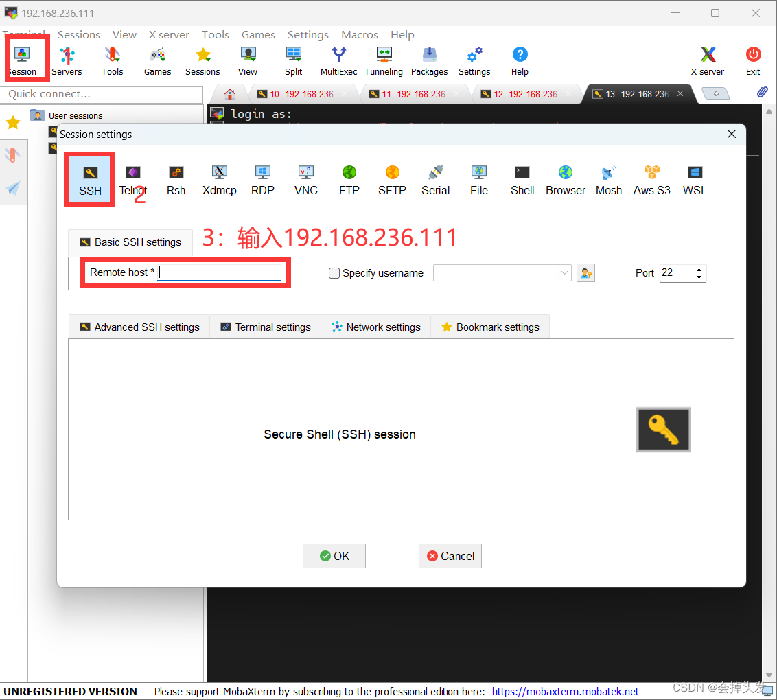Viewport: 777px width, 700px height.
Task: Open the Basic SSH settings tab
Action: pyautogui.click(x=130, y=242)
